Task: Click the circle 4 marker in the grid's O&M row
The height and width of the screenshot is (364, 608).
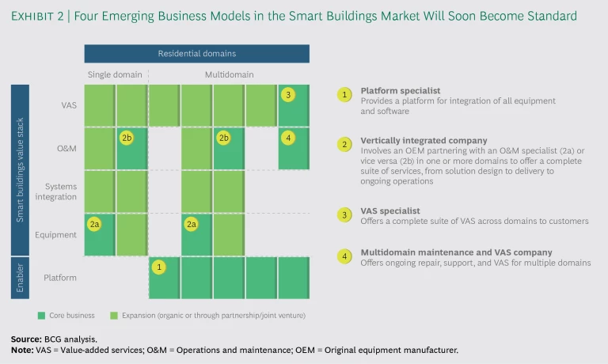Action: (288, 138)
